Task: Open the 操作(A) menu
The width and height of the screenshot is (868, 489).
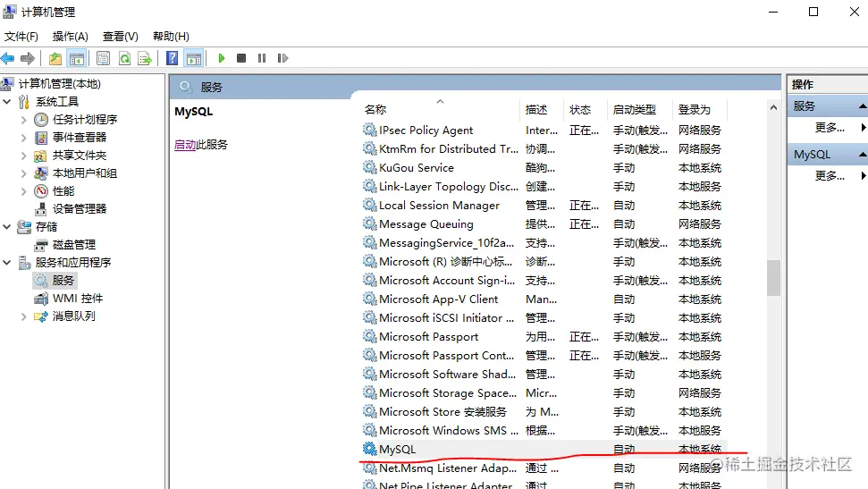Action: pos(71,37)
